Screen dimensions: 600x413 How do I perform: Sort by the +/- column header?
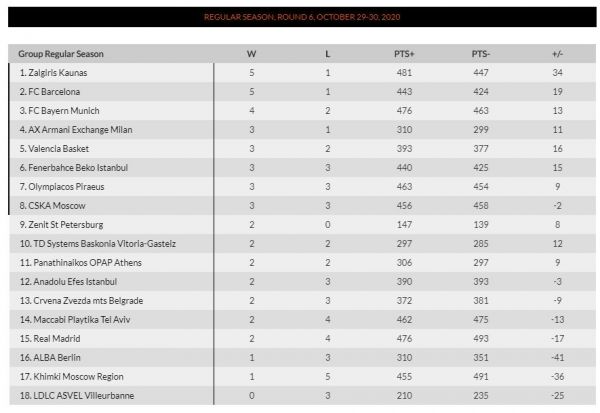coord(556,53)
